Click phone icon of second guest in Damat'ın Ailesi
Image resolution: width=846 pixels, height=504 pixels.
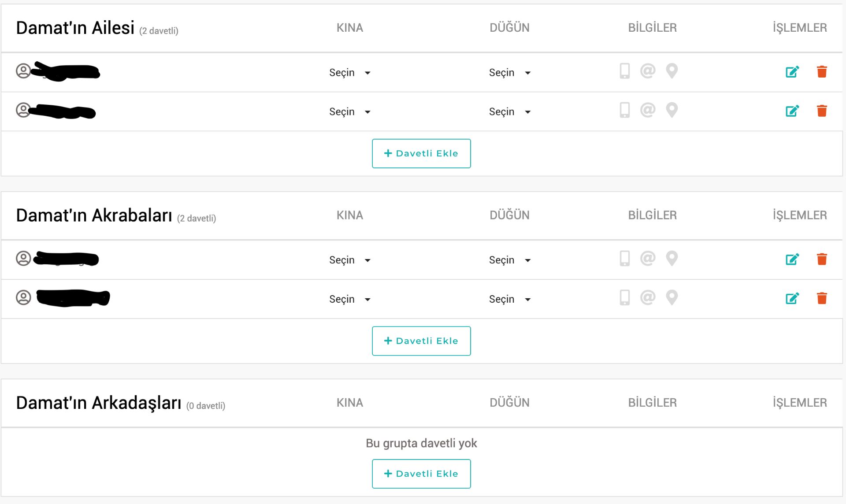click(625, 110)
